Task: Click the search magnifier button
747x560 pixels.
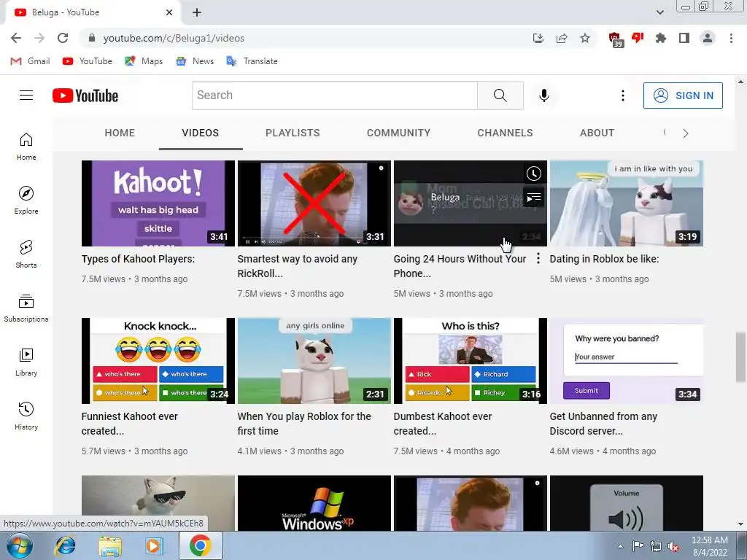Action: tap(500, 96)
